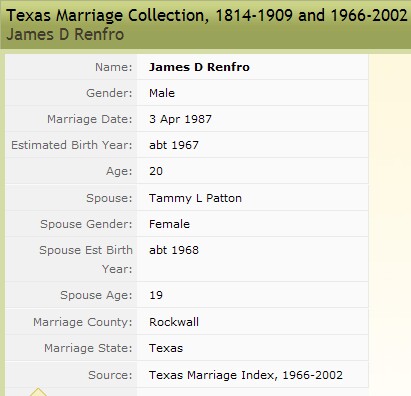
Task: Click the Spouse Gender value Female
Action: coord(169,224)
